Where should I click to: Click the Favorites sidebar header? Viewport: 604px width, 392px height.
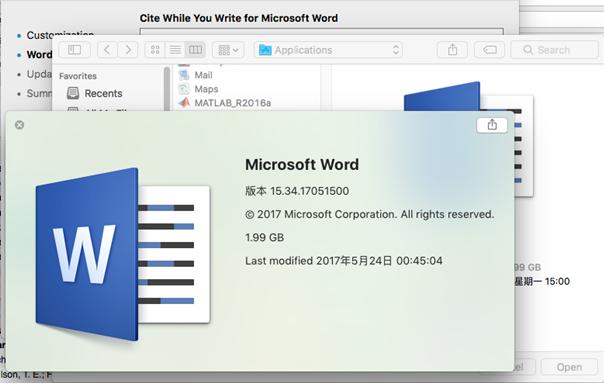(x=78, y=76)
